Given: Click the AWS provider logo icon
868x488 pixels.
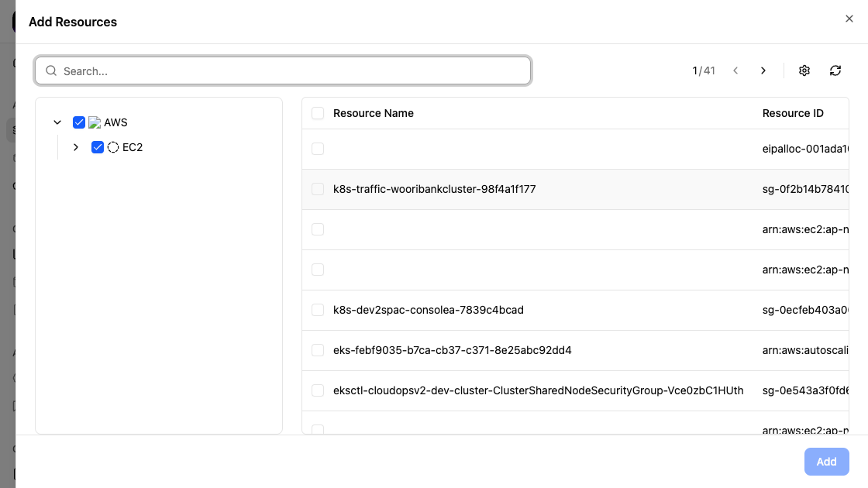Looking at the screenshot, I should click(95, 122).
